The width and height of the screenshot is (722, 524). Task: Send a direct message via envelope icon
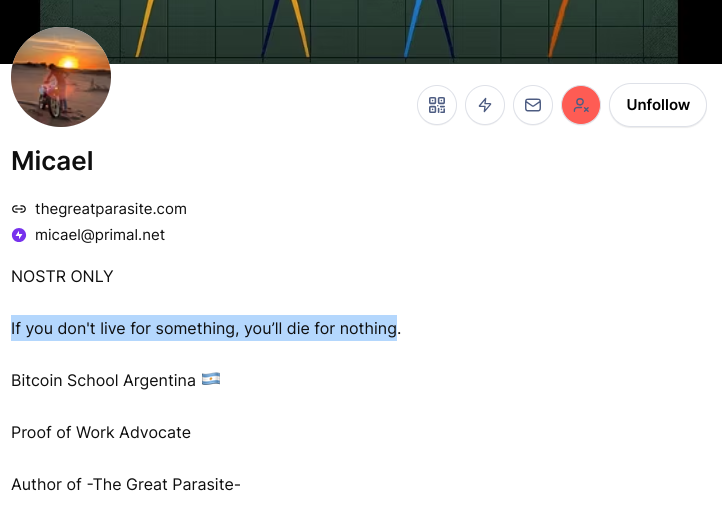pos(533,105)
